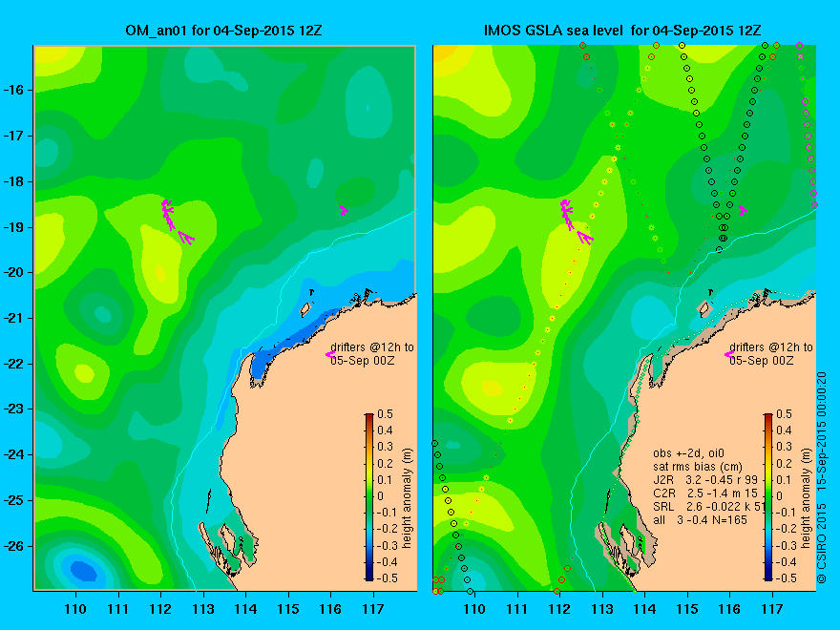Click the color scale bar in the left map
This screenshot has width=840, height=630.
click(x=369, y=497)
